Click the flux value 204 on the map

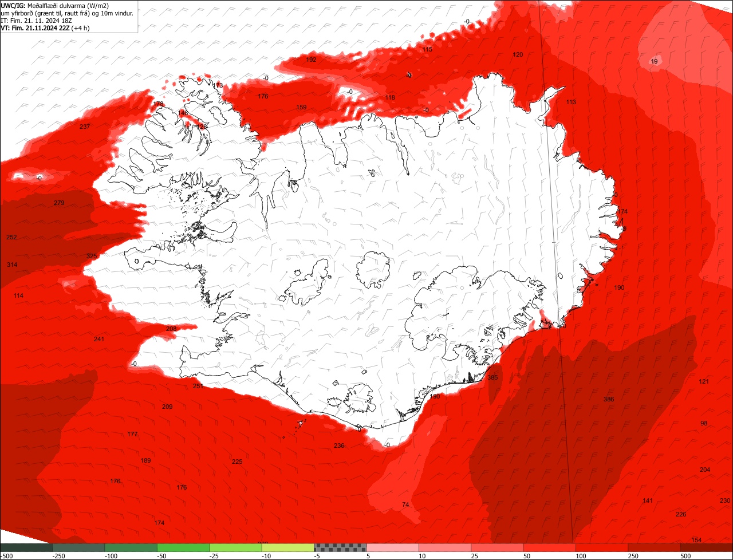[x=705, y=470]
